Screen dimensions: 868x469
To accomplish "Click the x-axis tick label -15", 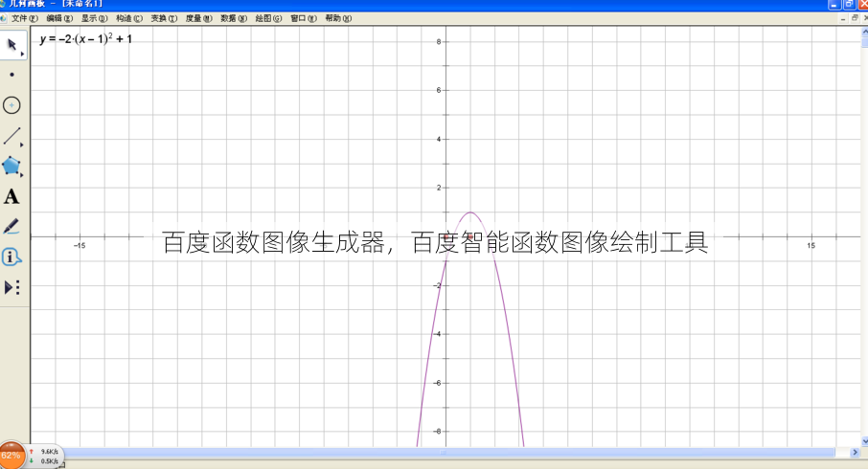I will point(80,246).
